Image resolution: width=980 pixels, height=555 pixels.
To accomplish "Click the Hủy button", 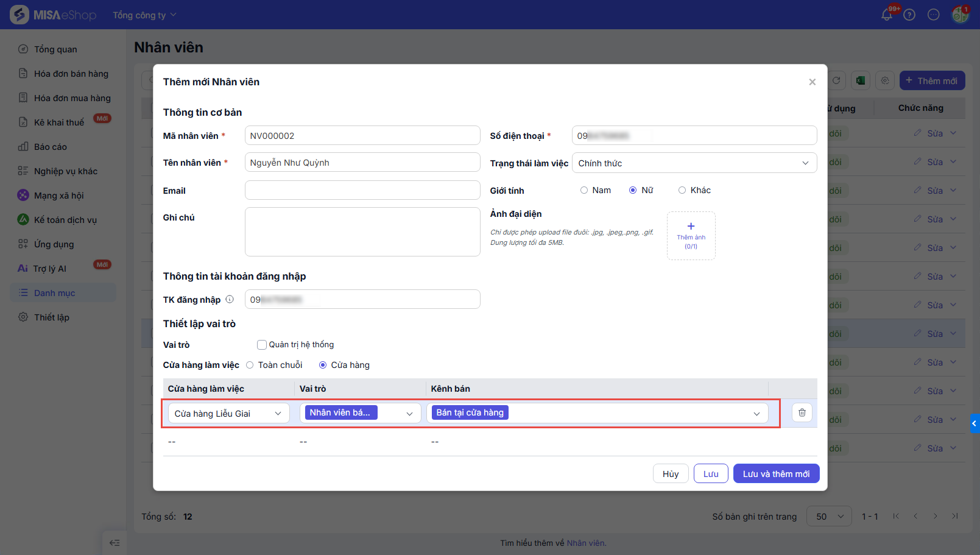I will pos(670,474).
